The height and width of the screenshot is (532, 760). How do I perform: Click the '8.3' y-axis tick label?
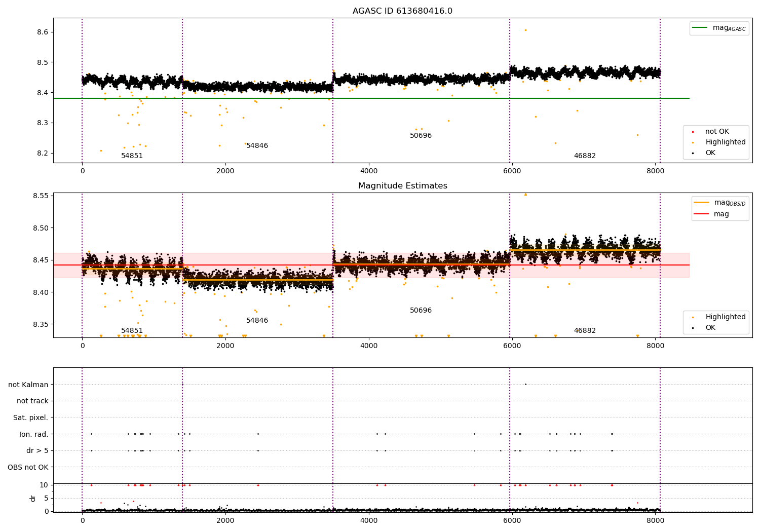pyautogui.click(x=43, y=123)
